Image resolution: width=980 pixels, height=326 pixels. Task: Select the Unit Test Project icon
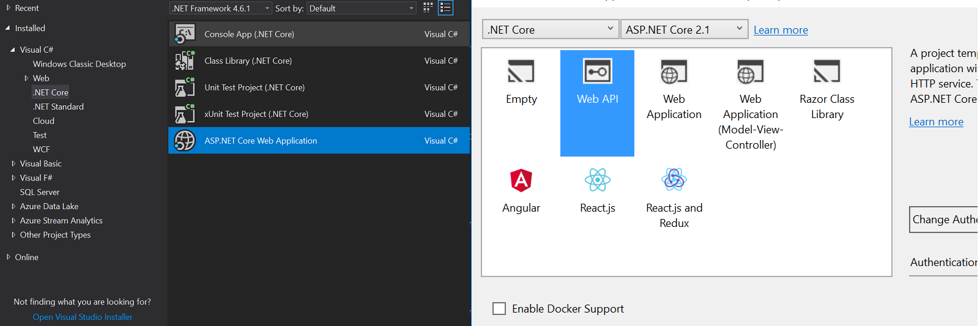[185, 87]
